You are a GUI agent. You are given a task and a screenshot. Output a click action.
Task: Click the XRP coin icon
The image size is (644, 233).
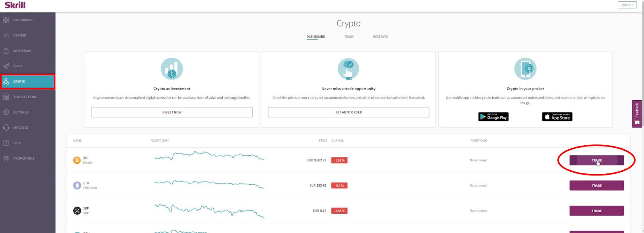(77, 210)
